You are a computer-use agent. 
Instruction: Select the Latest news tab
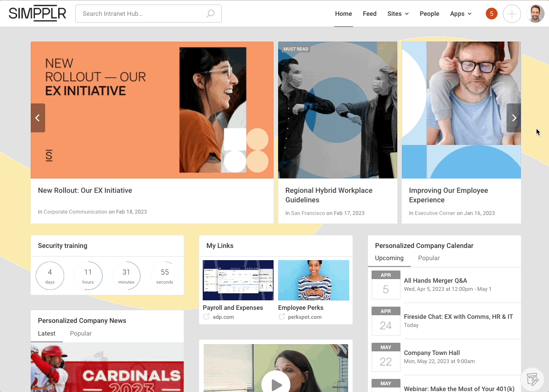coord(47,333)
